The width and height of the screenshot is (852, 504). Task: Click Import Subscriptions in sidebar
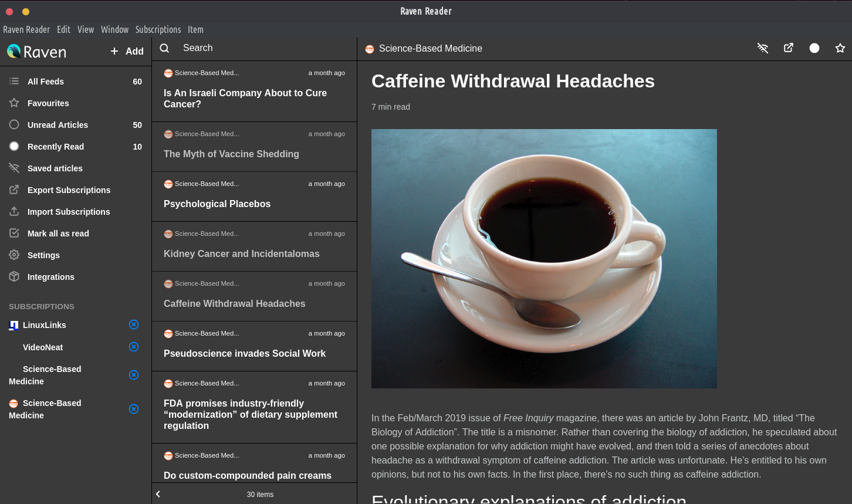point(69,212)
